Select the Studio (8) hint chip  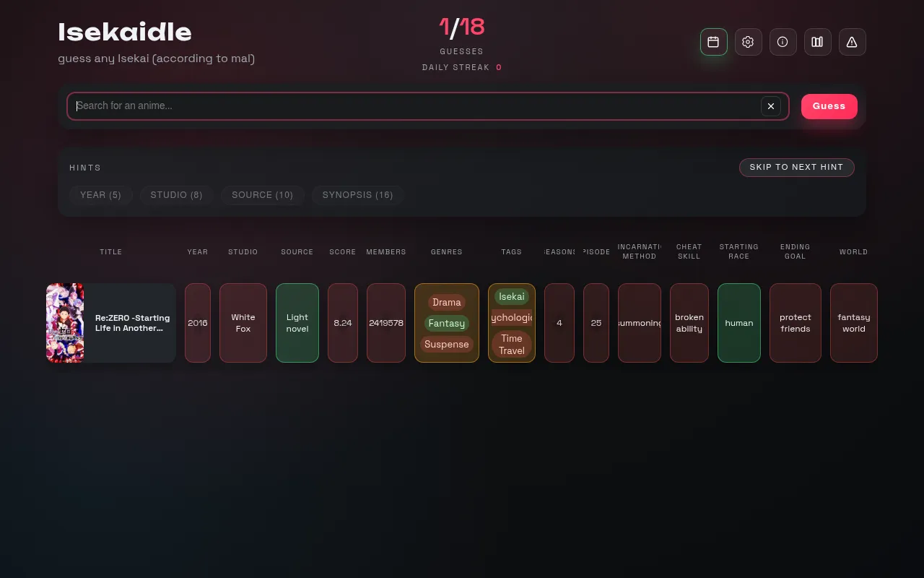click(176, 195)
